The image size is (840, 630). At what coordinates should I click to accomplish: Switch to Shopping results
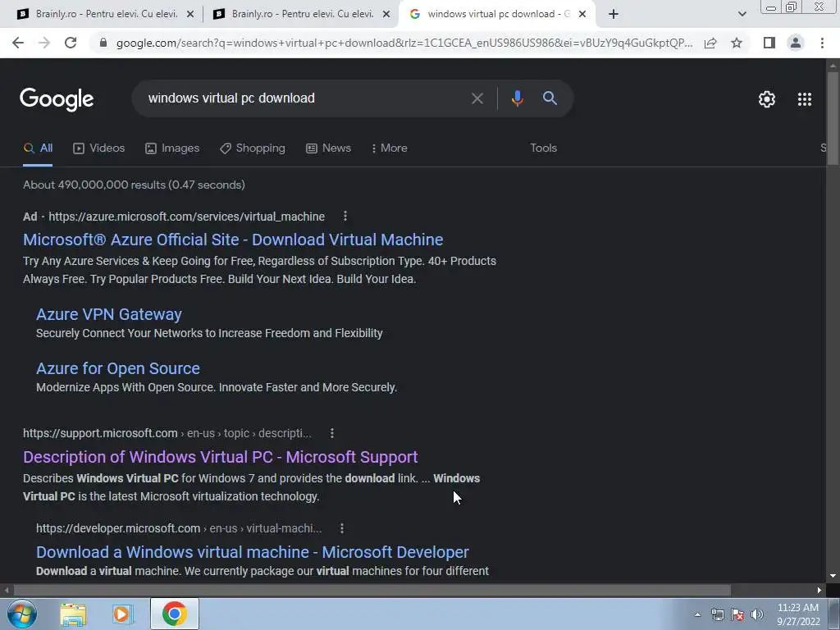point(253,148)
